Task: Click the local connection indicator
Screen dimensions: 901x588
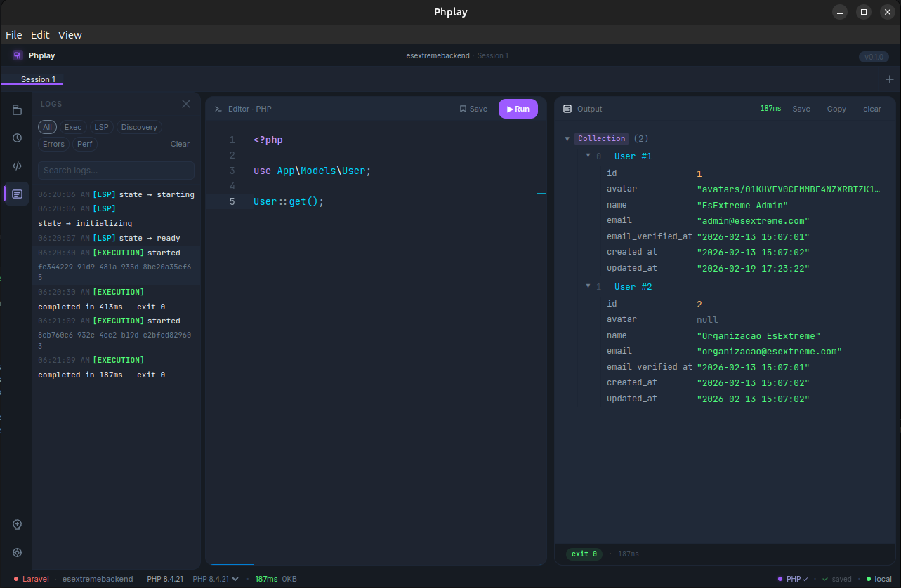Action: click(x=879, y=579)
